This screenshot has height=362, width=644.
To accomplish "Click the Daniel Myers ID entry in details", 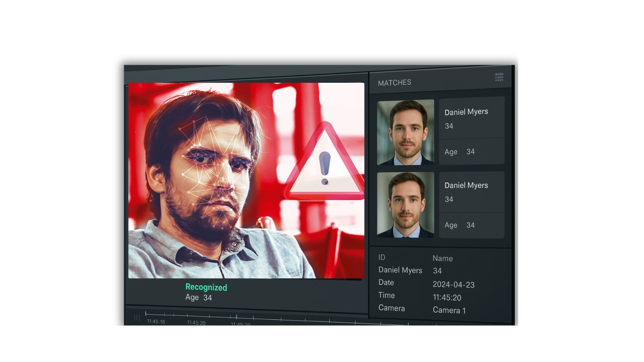I will point(400,270).
